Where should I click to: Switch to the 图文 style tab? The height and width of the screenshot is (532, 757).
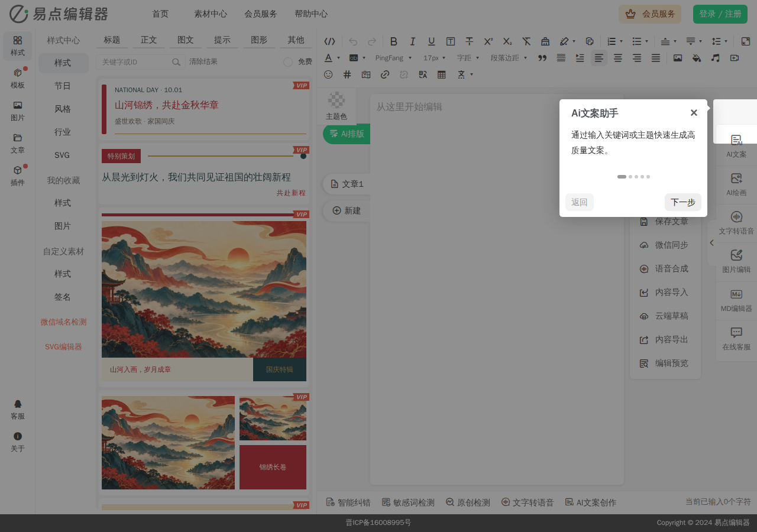click(x=186, y=40)
